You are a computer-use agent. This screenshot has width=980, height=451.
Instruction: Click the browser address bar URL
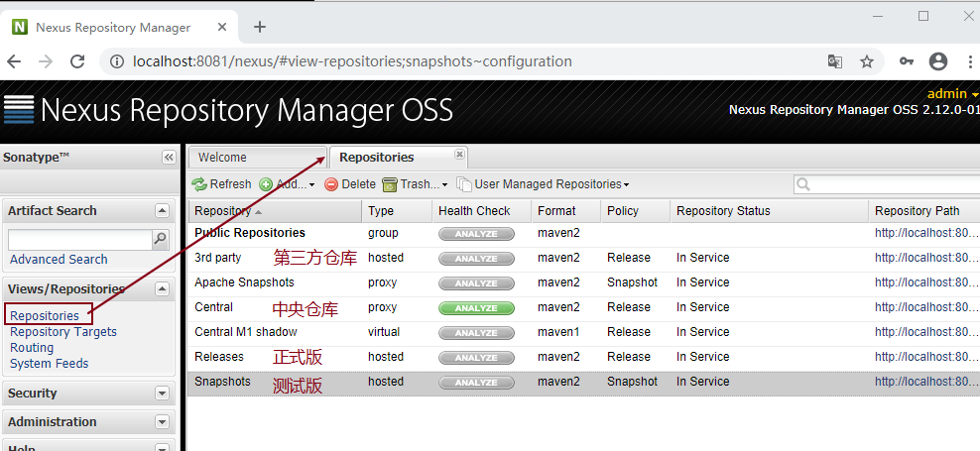coord(352,61)
